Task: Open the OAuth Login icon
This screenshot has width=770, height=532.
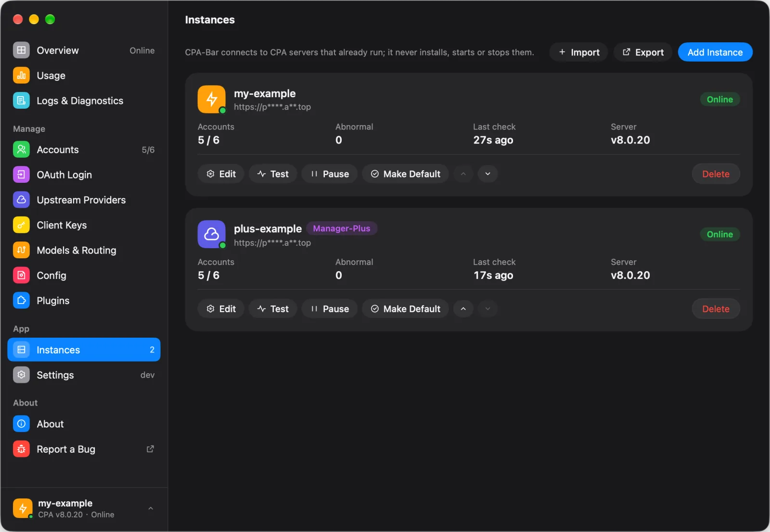Action: [x=21, y=175]
